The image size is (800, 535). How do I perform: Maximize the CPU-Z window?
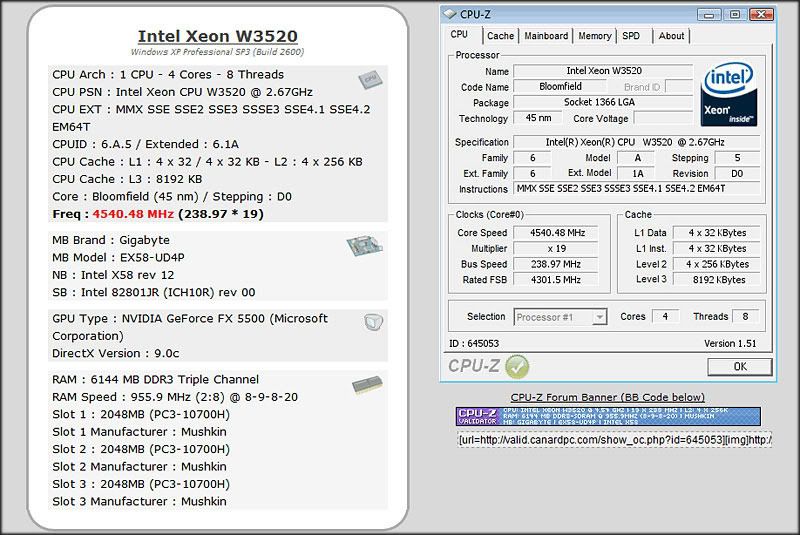click(735, 14)
